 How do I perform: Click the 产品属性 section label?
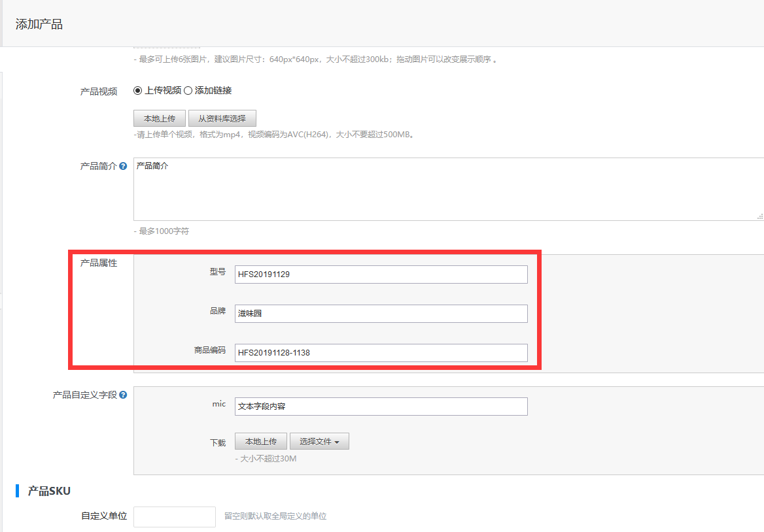98,263
